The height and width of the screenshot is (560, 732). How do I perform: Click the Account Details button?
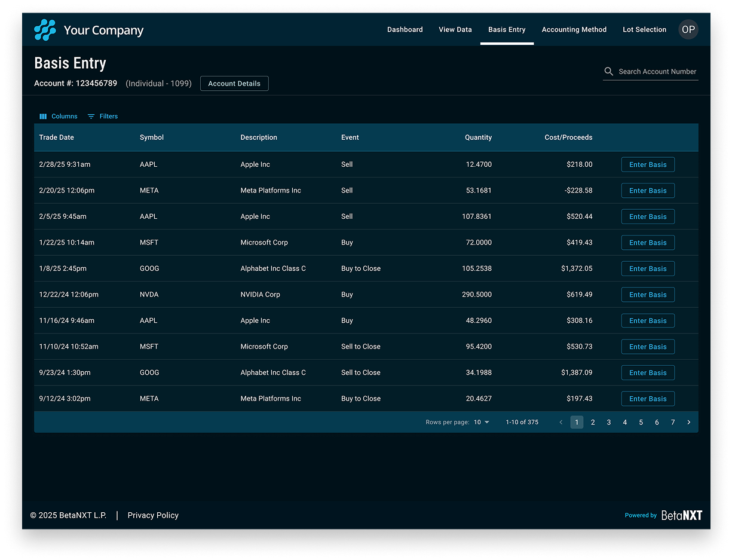coord(234,84)
